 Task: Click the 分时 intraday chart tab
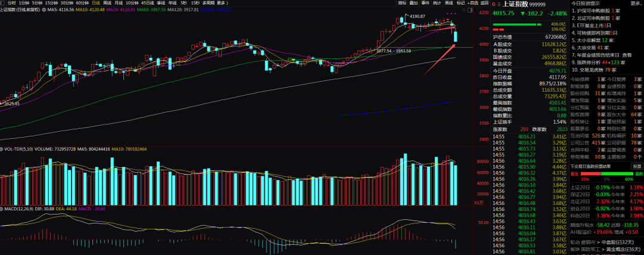[x=11, y=3]
